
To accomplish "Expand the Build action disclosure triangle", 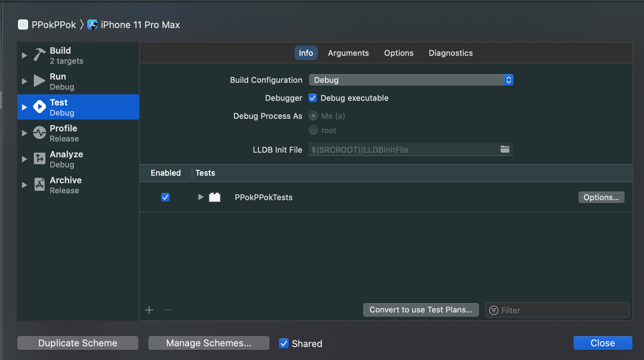I will point(24,55).
